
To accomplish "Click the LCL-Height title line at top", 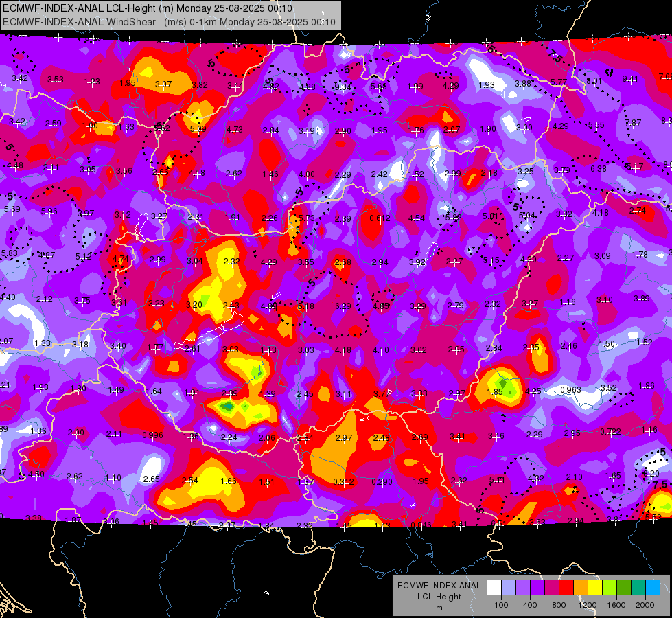I will click(x=148, y=8).
